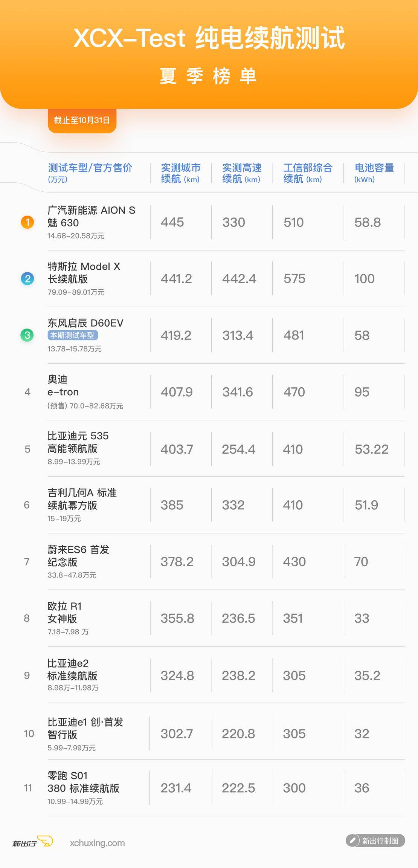The width and height of the screenshot is (418, 868).
Task: Click the 蔚来ES6 首发纪念版 entry
Action: click(78, 556)
